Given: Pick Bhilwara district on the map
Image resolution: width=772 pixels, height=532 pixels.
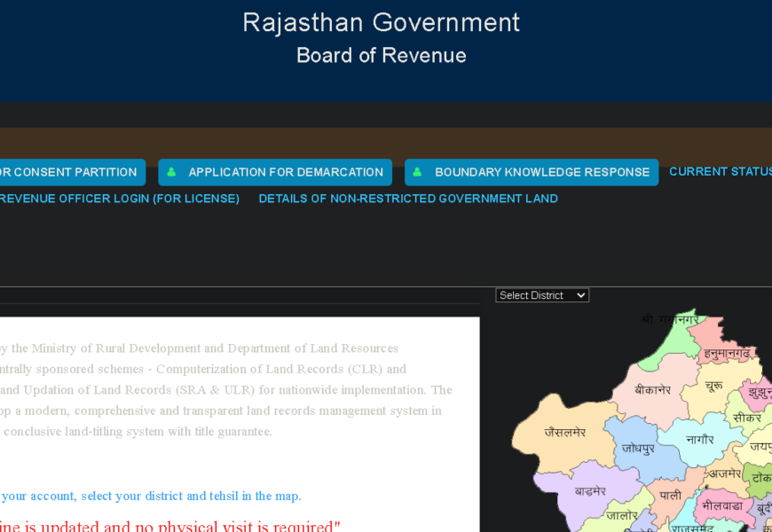Looking at the screenshot, I should 721,505.
